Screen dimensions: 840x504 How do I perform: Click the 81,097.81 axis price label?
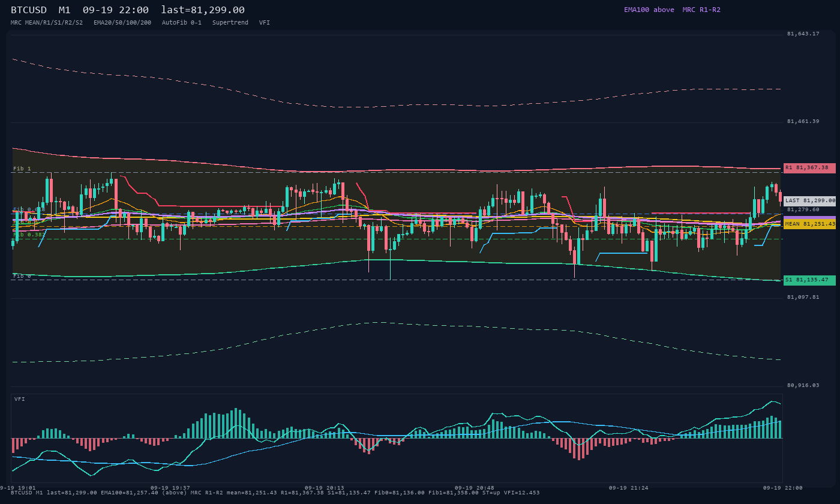[x=803, y=297]
